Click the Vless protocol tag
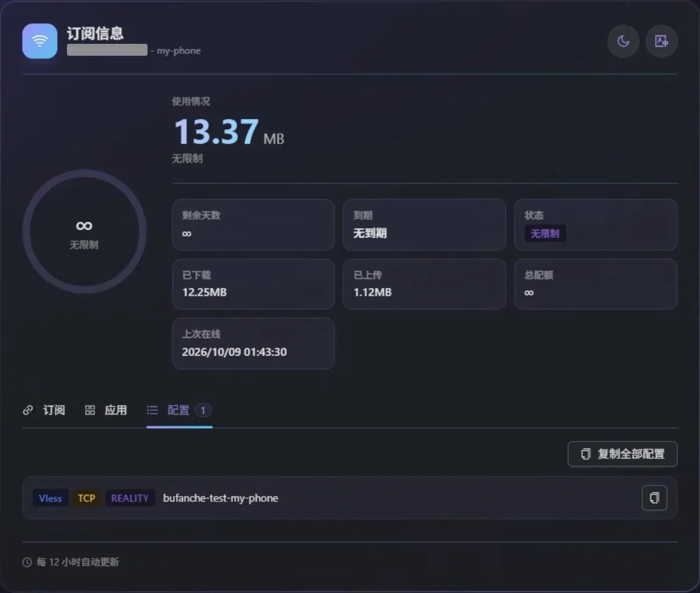Image resolution: width=700 pixels, height=593 pixels. (50, 498)
